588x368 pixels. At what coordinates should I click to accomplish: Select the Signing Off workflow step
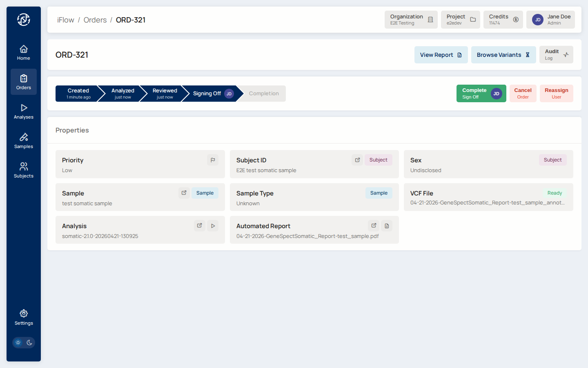(209, 94)
